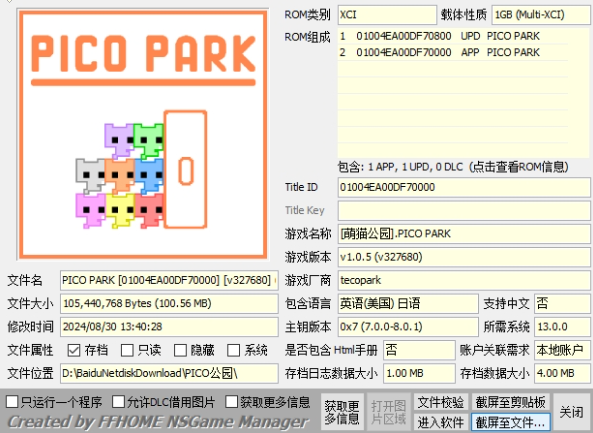The width and height of the screenshot is (593, 433).
Task: Click the 游戏名称 field with [萌猫公园].PICO PARK
Action: [464, 234]
